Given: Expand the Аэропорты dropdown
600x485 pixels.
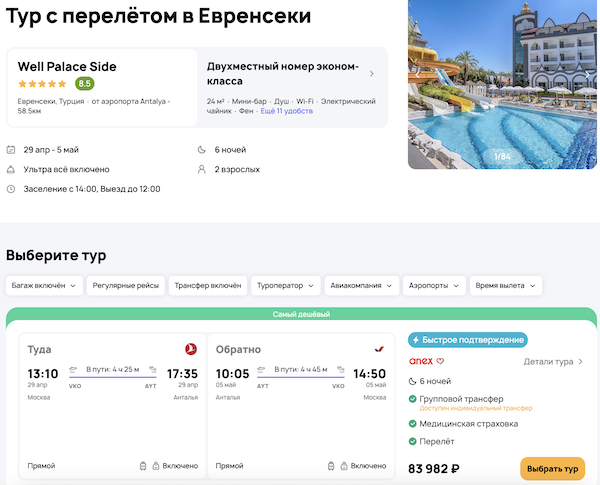Looking at the screenshot, I should tap(433, 286).
